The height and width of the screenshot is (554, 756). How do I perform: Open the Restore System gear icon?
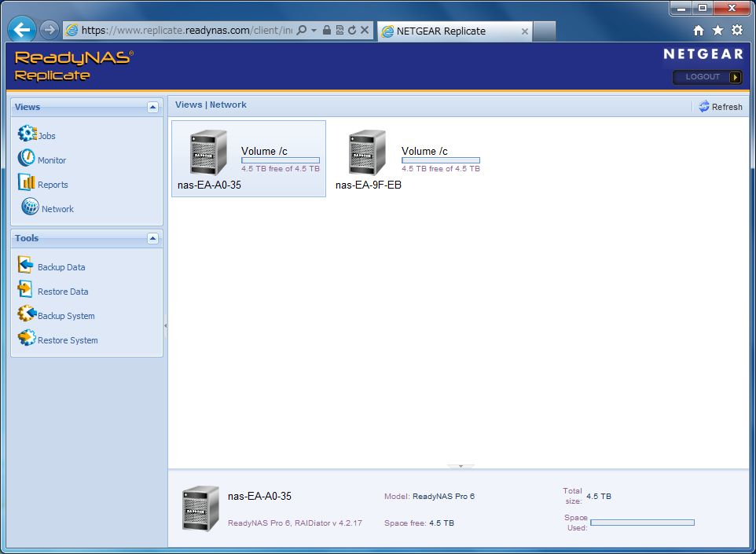[x=27, y=339]
